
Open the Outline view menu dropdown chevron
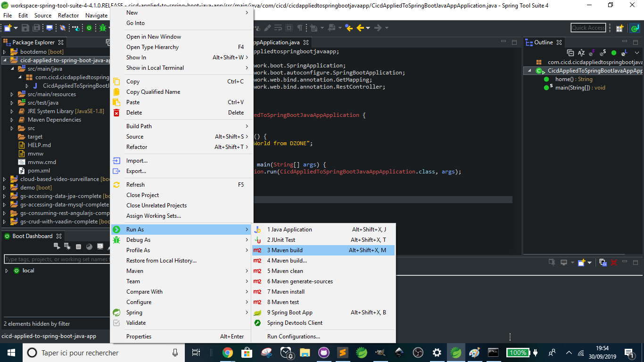637,53
